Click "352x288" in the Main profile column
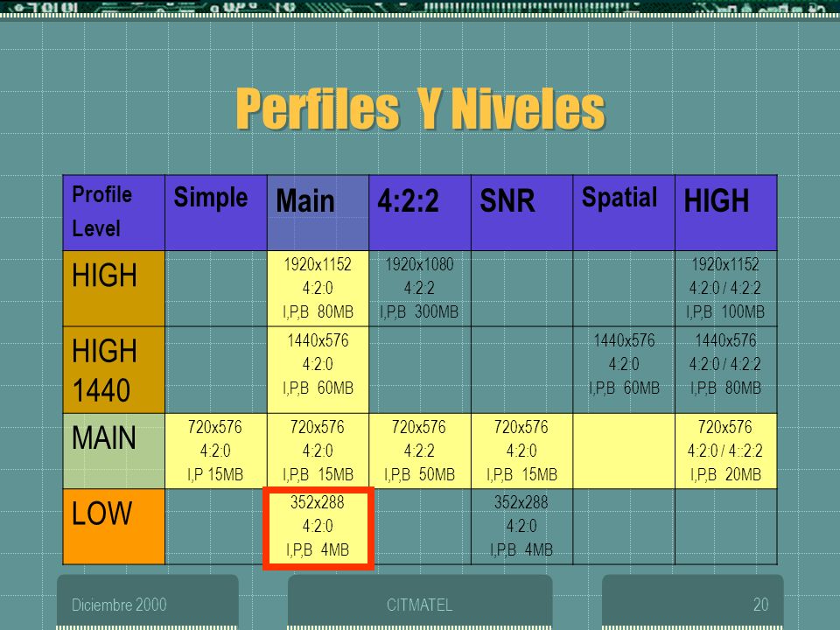This screenshot has height=630, width=840. pyautogui.click(x=318, y=502)
